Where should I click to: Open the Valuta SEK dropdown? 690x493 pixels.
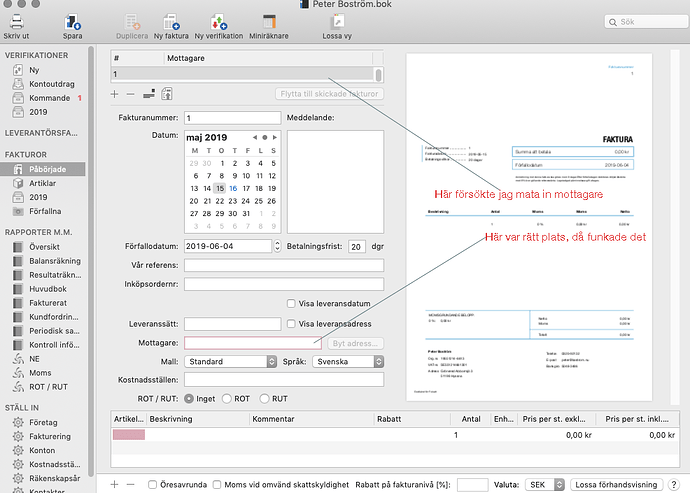point(545,484)
